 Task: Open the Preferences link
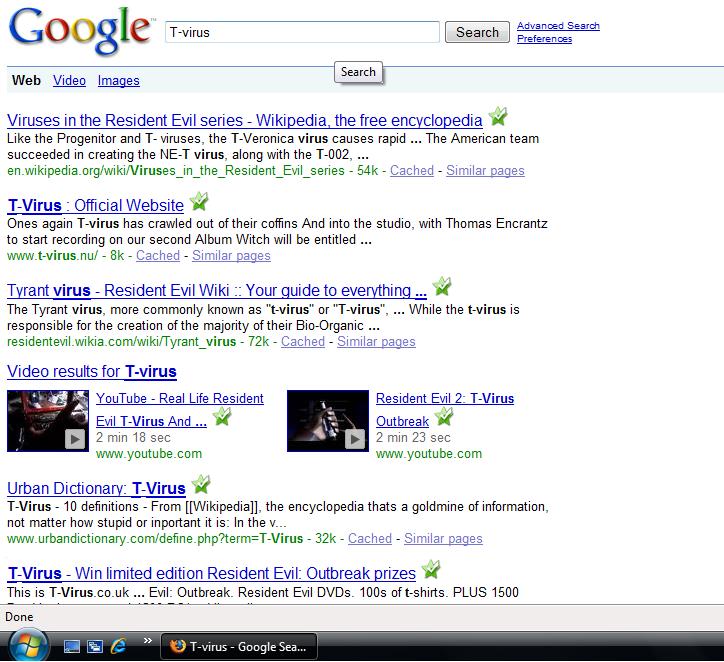[544, 39]
